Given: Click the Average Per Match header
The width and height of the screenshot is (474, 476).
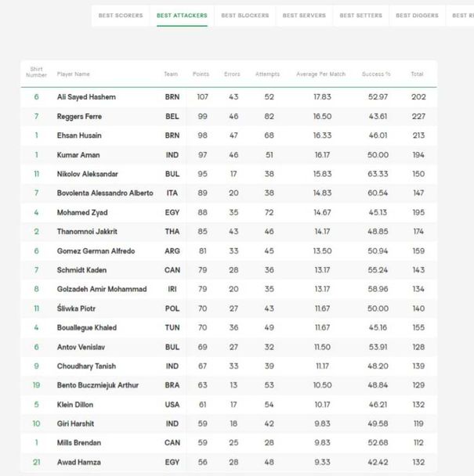Looking at the screenshot, I should pyautogui.click(x=320, y=74).
